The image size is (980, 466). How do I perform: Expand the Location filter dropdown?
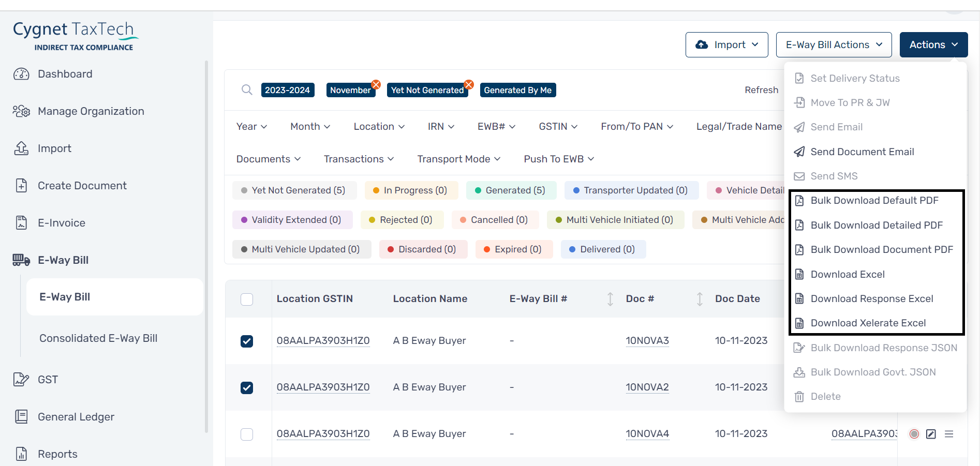[x=379, y=126]
